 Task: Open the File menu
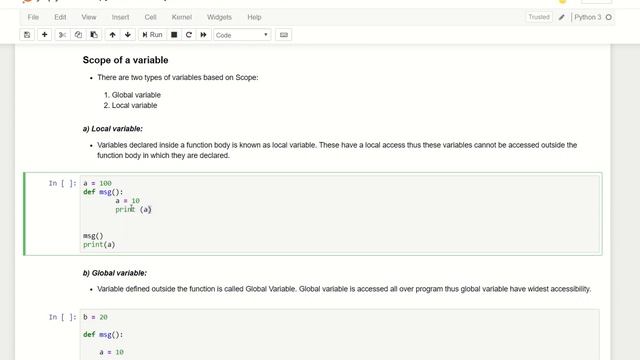(x=33, y=17)
